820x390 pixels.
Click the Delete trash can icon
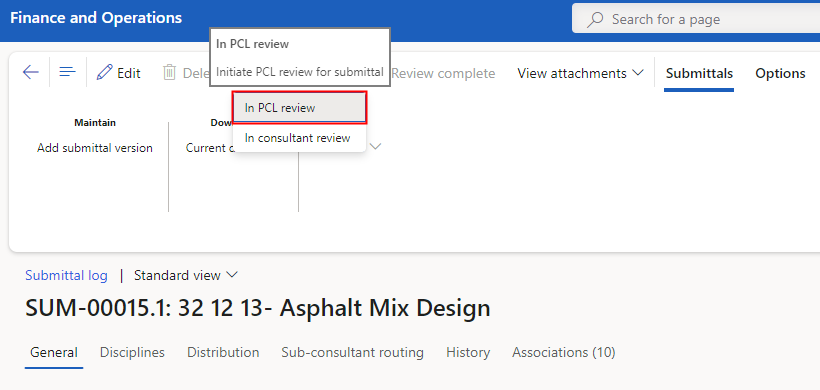169,73
